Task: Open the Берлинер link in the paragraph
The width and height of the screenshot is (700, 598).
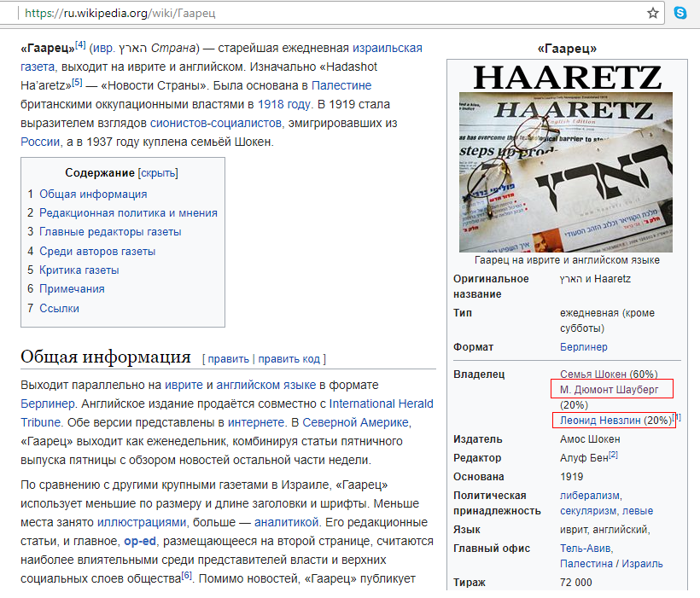Action: (x=47, y=404)
